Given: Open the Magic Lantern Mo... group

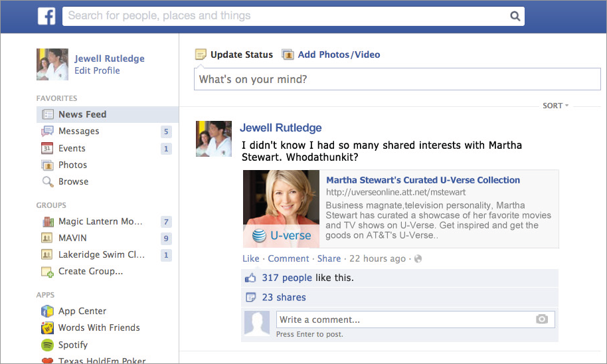Looking at the screenshot, I should click(x=100, y=221).
